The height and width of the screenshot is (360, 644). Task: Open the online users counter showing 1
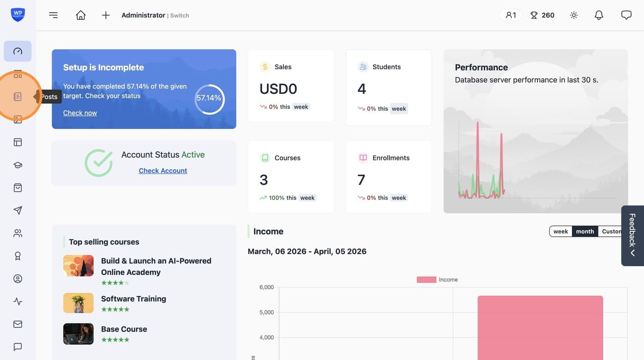510,15
